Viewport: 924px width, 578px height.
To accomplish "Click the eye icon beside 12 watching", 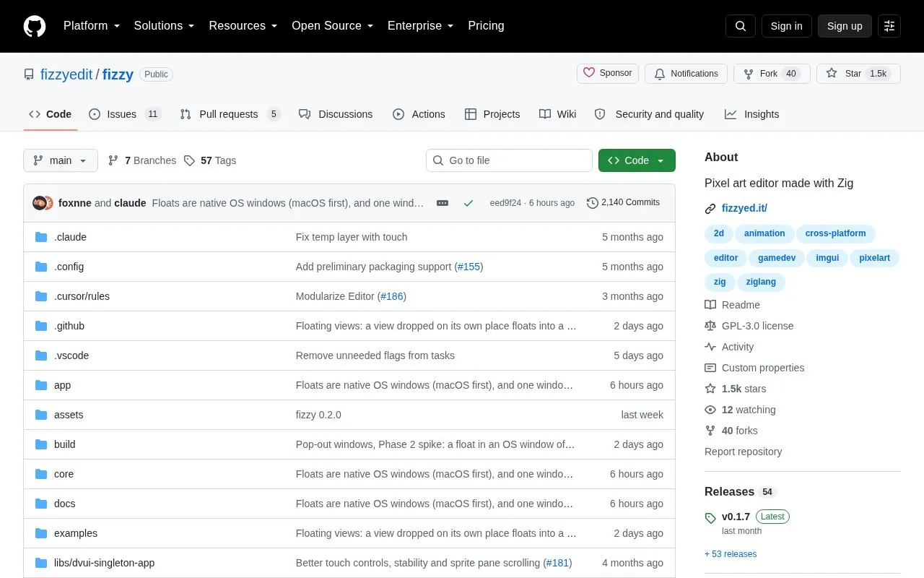I will (710, 410).
